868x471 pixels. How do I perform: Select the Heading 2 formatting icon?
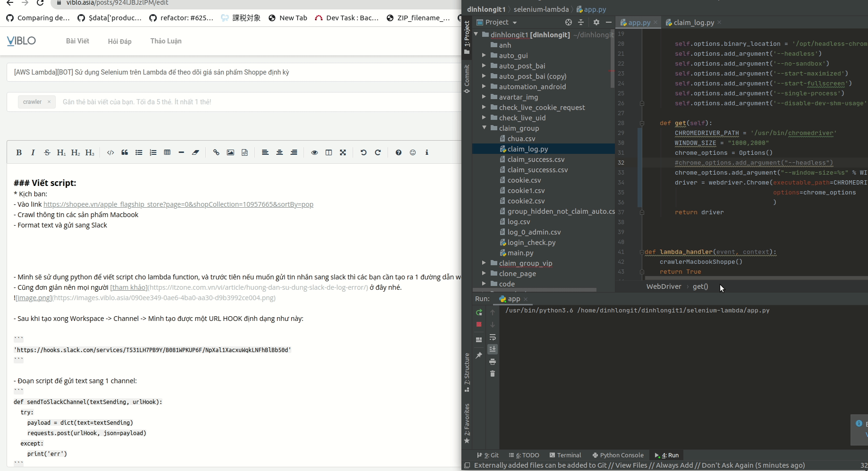75,152
